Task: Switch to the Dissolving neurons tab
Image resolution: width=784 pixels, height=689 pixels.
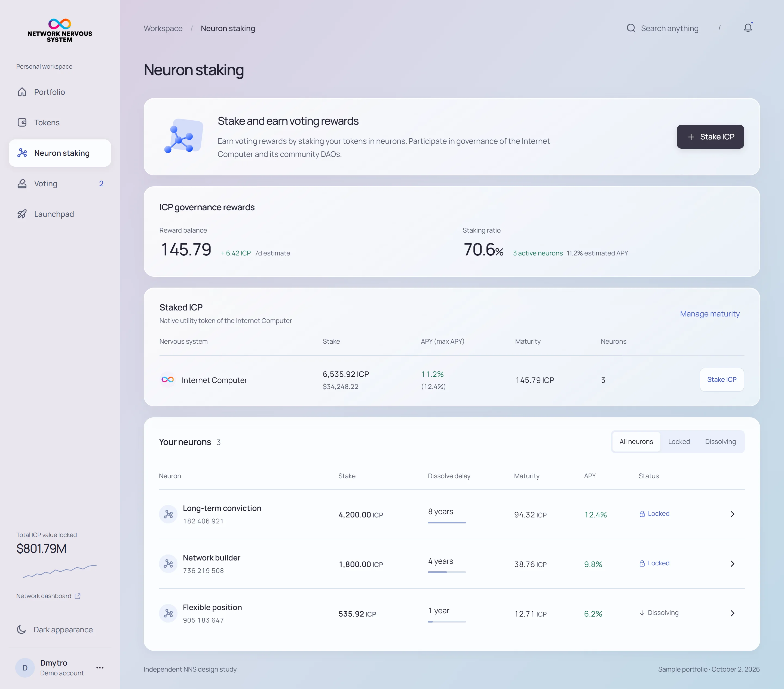Action: 720,441
